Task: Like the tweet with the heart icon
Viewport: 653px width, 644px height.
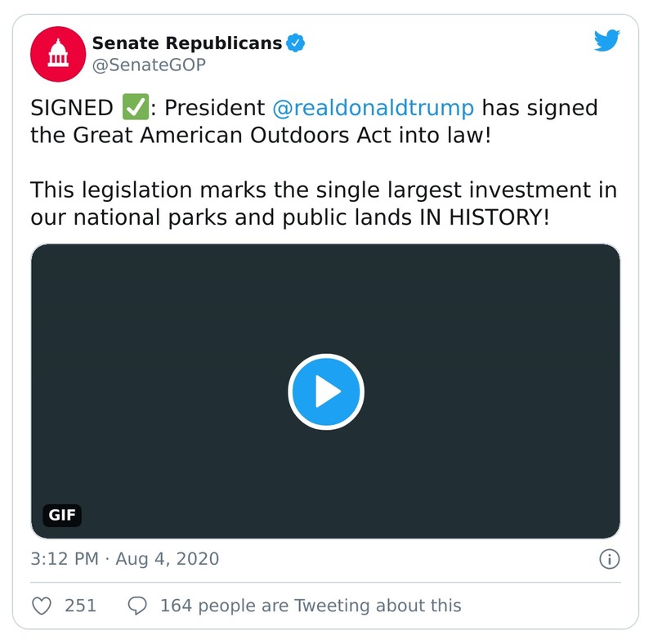Action: tap(42, 606)
